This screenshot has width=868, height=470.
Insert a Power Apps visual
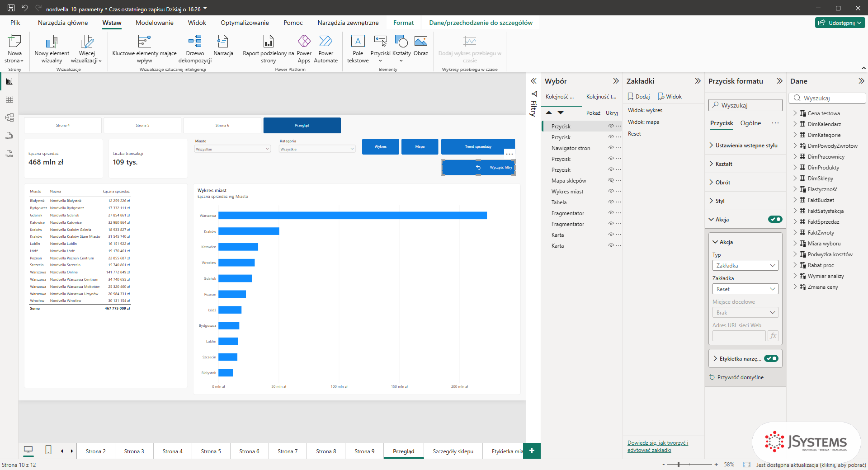tap(304, 49)
